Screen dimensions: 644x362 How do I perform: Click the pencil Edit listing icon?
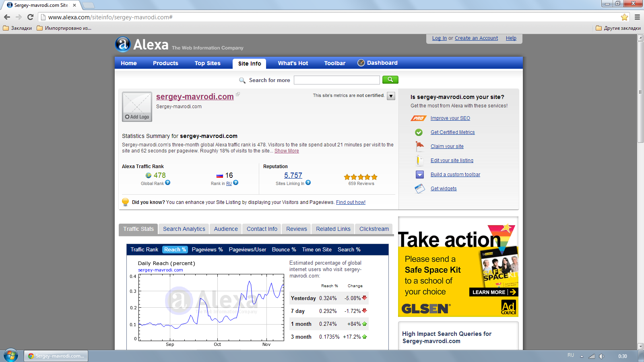coord(419,160)
